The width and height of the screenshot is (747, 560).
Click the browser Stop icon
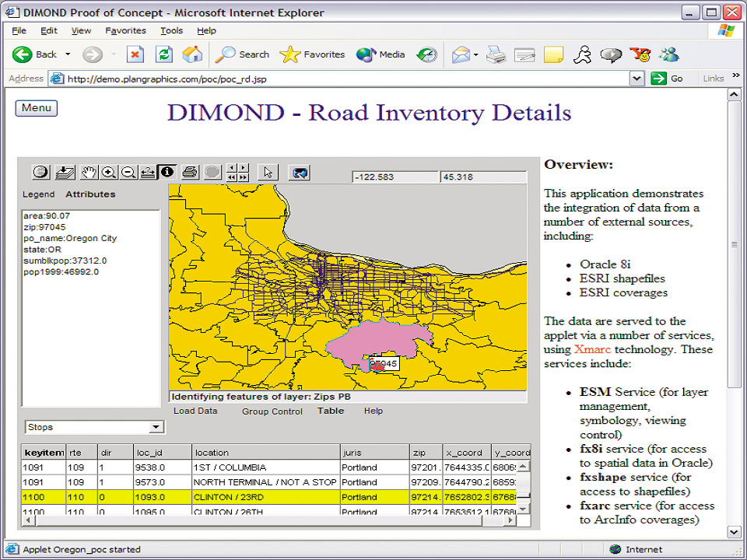click(x=135, y=54)
